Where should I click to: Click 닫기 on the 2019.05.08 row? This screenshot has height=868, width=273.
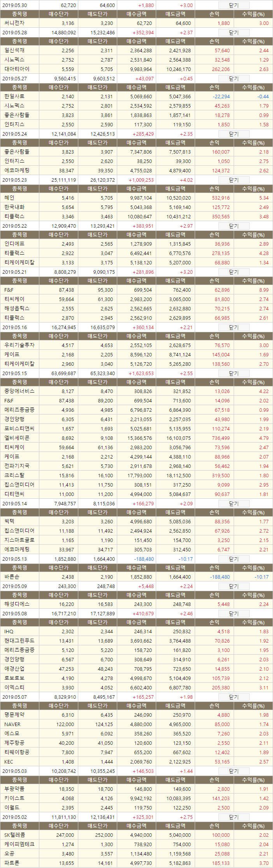pyautogui.click(x=234, y=614)
